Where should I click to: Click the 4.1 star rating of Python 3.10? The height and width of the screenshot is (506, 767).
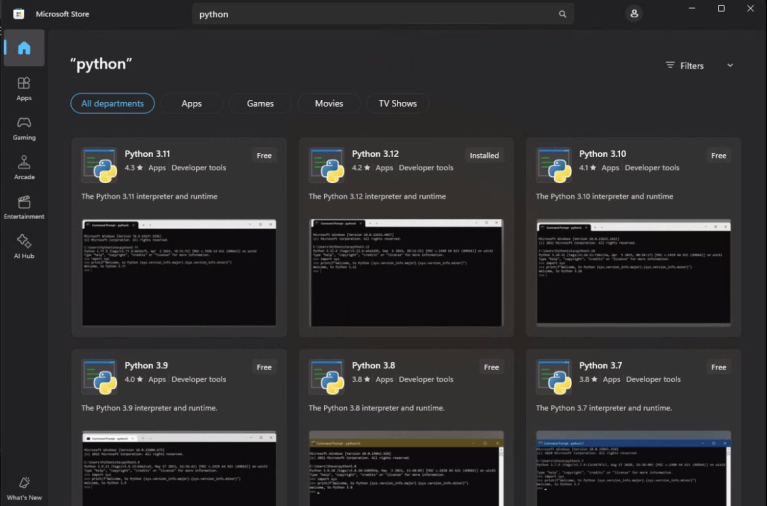pos(588,167)
